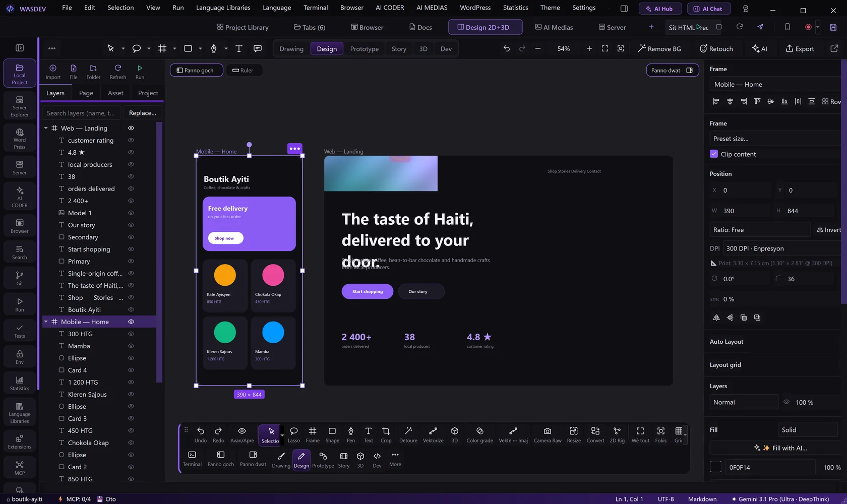Launch the Camera Raw tool
This screenshot has width=847, height=504.
pyautogui.click(x=548, y=434)
